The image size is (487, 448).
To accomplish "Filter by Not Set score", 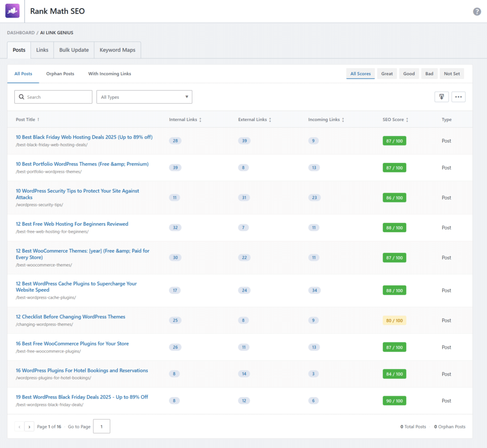I will pos(452,74).
